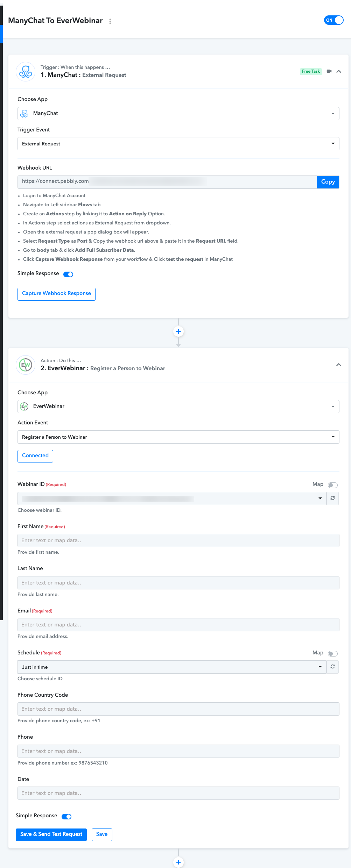Click the Phone input field

coord(178,751)
